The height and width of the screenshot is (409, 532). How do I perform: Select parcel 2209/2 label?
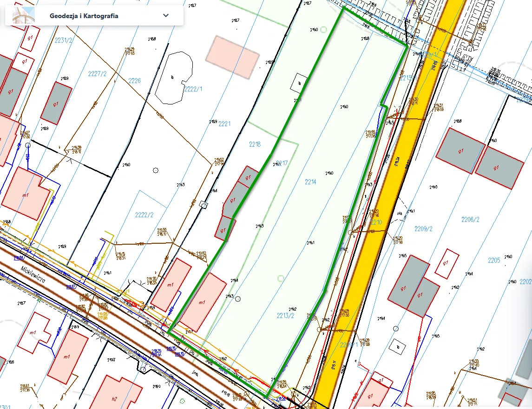pos(423,229)
